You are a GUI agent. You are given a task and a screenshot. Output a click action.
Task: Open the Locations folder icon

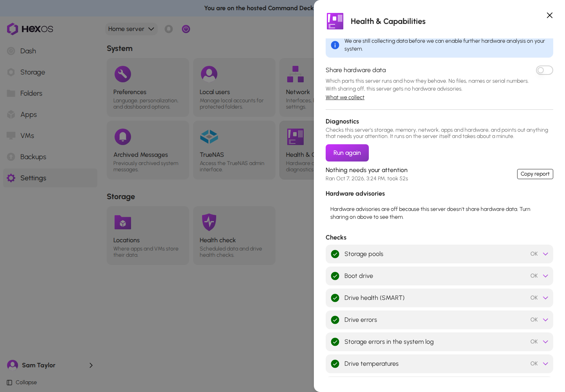tap(123, 222)
